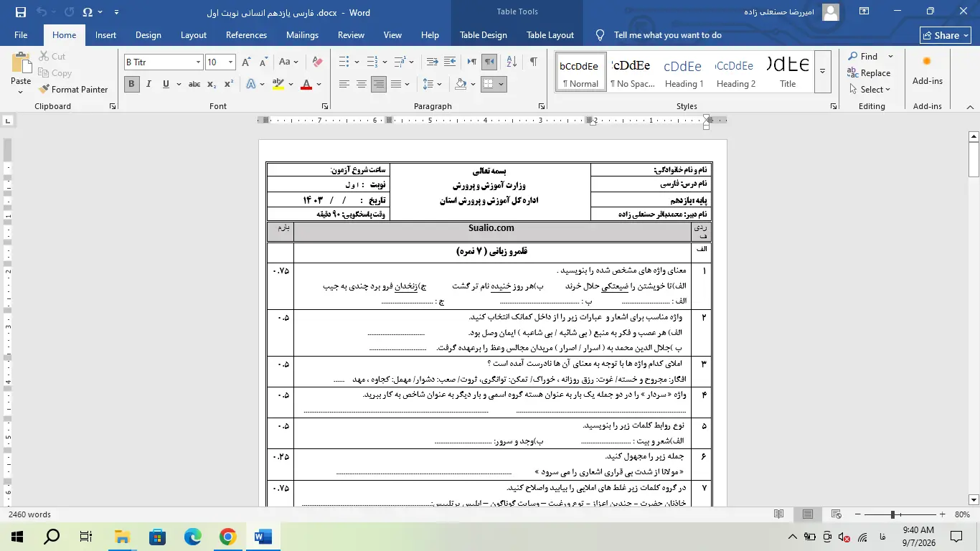
Task: Toggle right-to-left text direction
Action: click(x=489, y=62)
